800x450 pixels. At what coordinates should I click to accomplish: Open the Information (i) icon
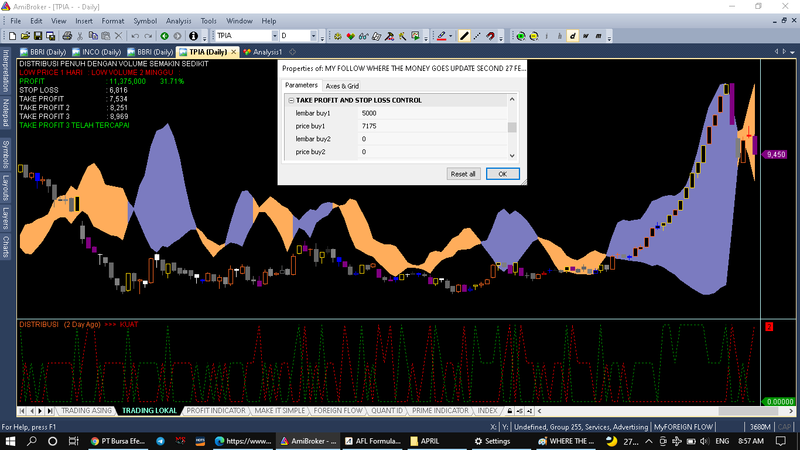pos(193,36)
